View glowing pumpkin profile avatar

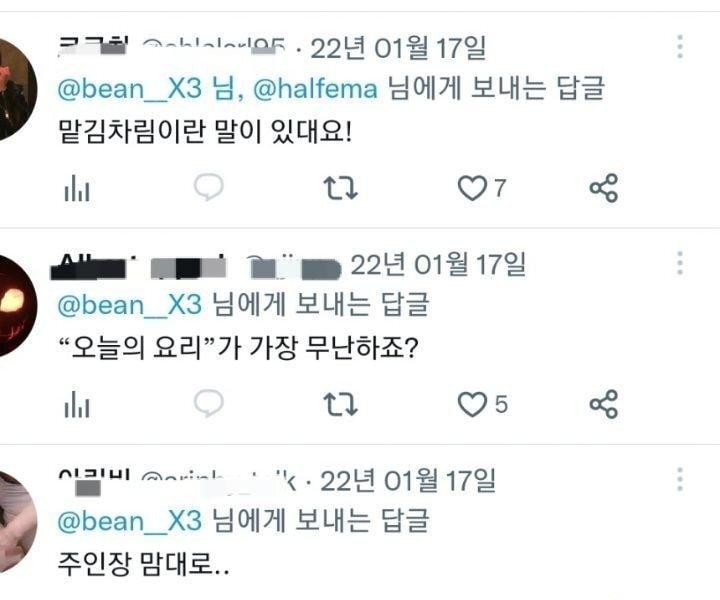[16, 306]
